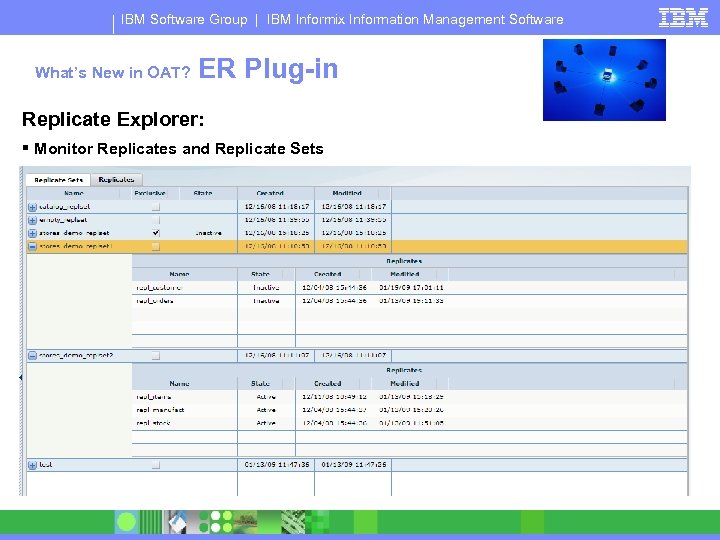Select the empty_replset name

click(63, 220)
